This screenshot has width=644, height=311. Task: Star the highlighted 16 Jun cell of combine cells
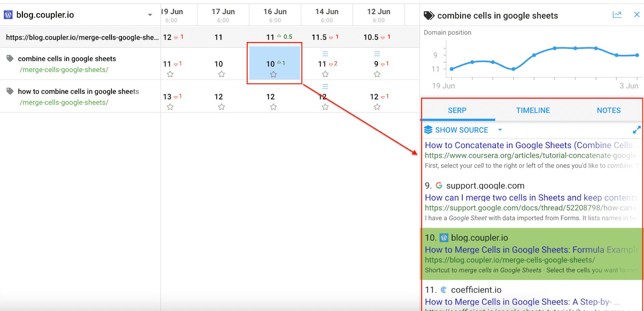point(273,74)
